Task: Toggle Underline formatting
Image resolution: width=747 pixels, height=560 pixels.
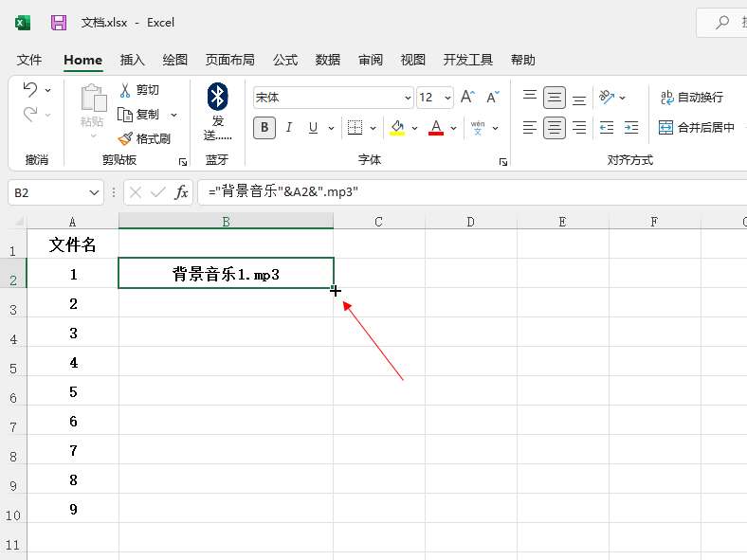Action: (x=313, y=128)
